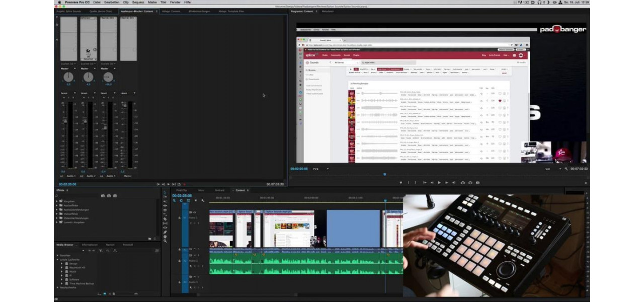Switch to the Final Clip sequence tab
Image resolution: width=644 pixels, height=302 pixels.
click(182, 190)
